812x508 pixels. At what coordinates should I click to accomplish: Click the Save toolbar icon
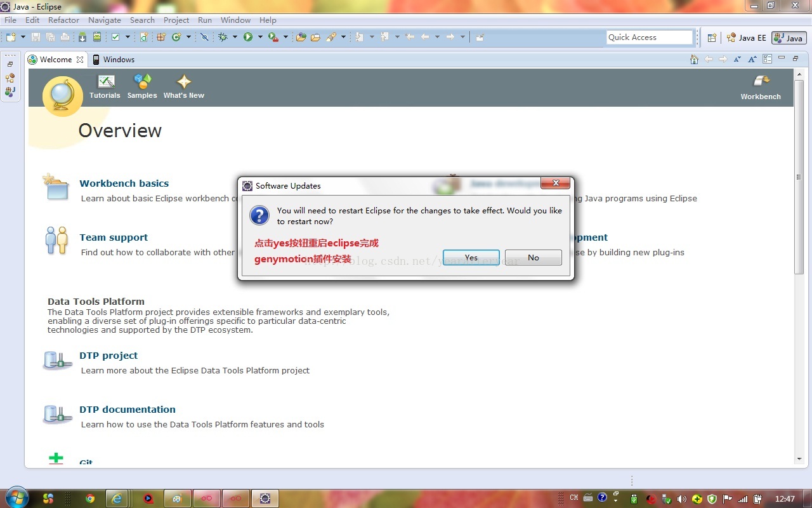[x=36, y=37]
